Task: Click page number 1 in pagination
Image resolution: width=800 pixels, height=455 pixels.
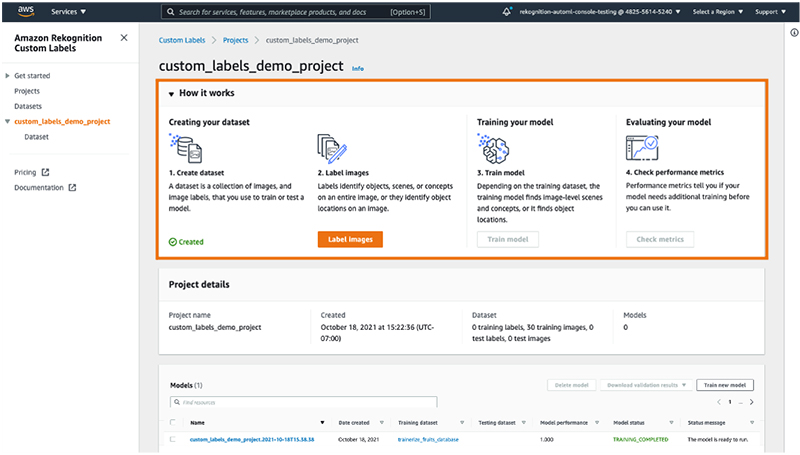Action: [730, 402]
